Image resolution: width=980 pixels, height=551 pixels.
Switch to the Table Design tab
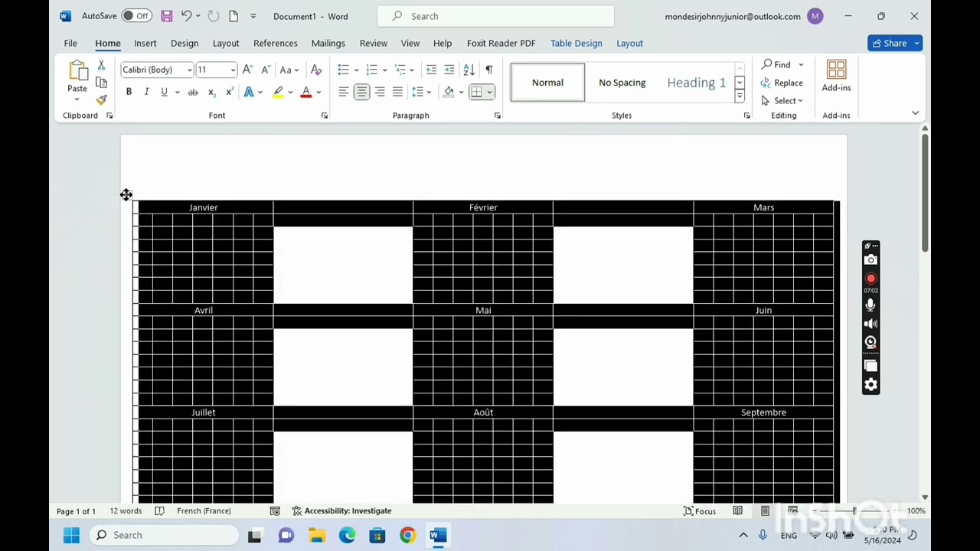576,43
